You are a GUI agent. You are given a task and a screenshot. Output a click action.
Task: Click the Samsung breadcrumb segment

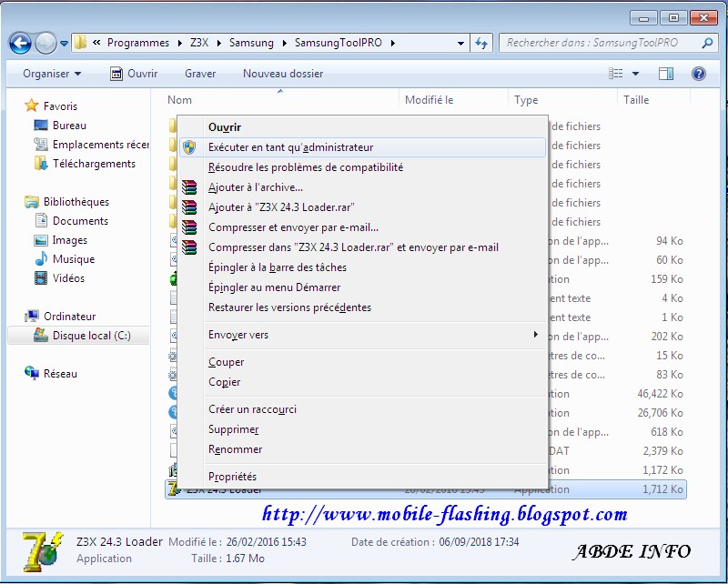pos(251,43)
